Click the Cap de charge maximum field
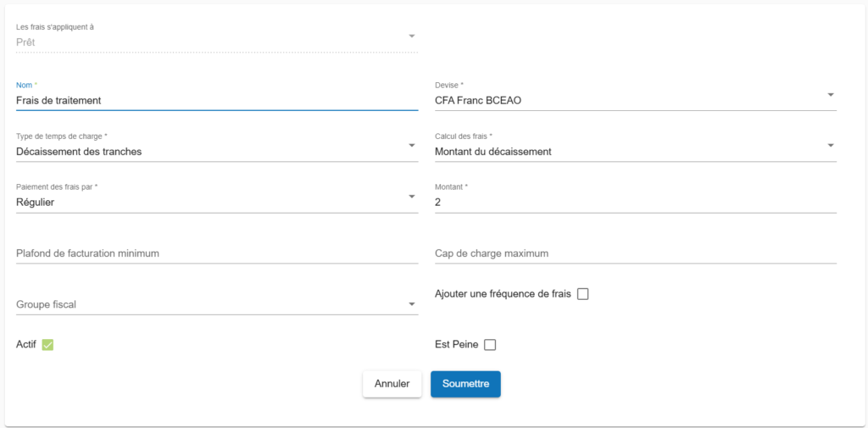The image size is (868, 428). 635,253
